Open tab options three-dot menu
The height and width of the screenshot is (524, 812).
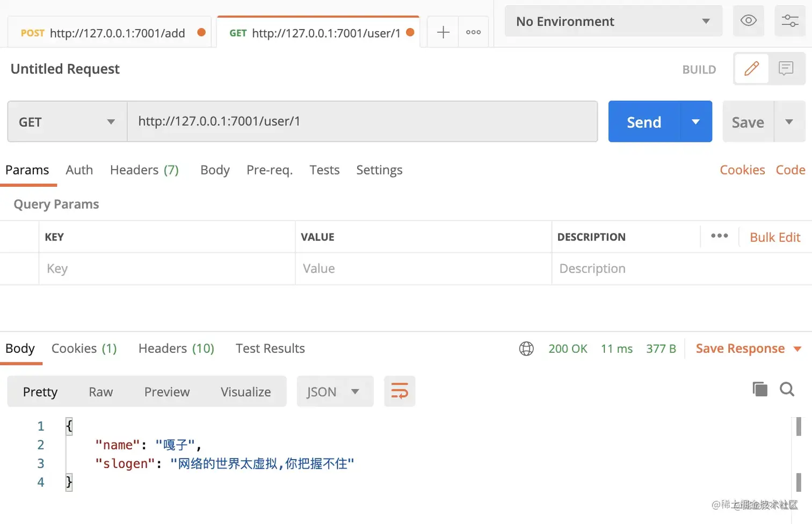pos(473,32)
